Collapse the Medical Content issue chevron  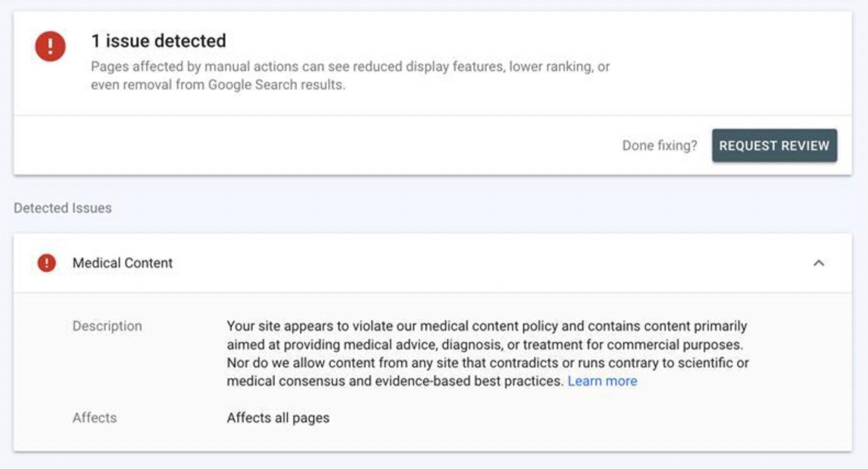click(819, 263)
